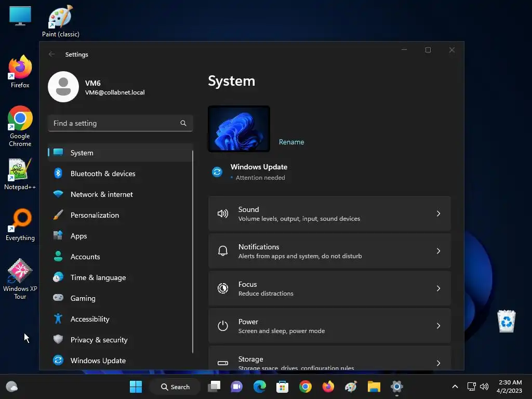Click the gamepad Gaming icon

(x=58, y=298)
